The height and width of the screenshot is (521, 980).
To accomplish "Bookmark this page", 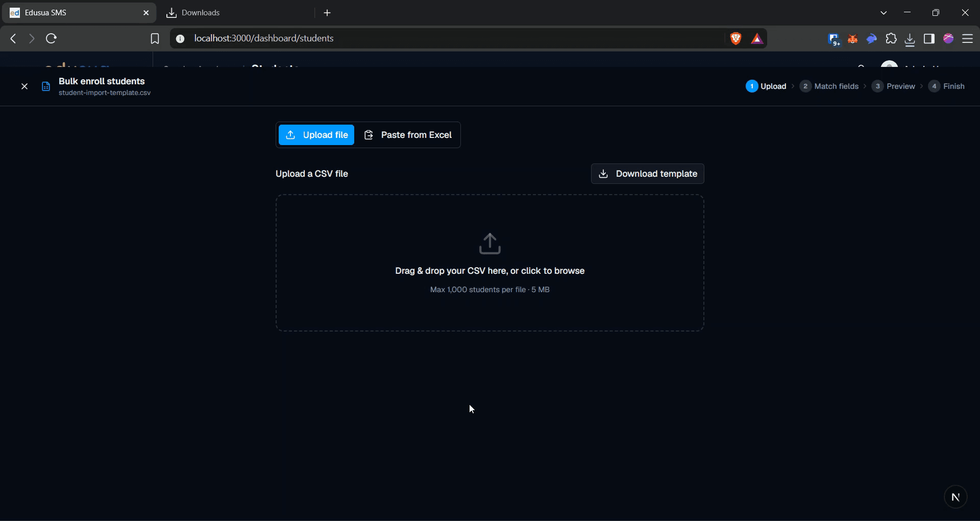I will pos(155,38).
